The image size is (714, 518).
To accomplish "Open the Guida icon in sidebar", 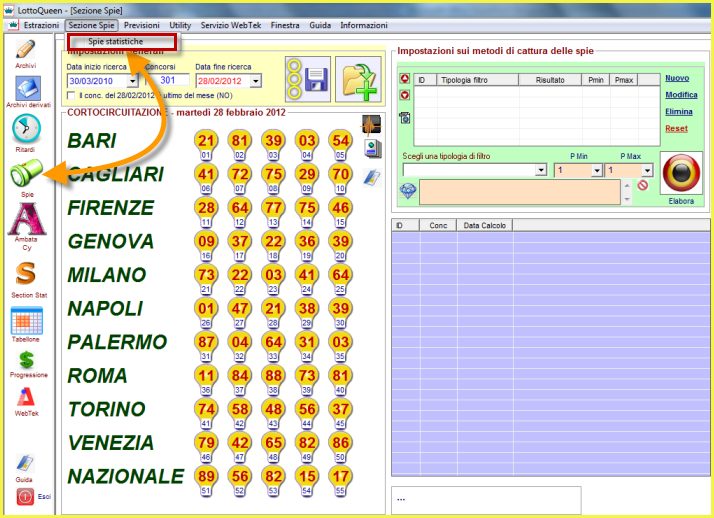I will pyautogui.click(x=25, y=463).
